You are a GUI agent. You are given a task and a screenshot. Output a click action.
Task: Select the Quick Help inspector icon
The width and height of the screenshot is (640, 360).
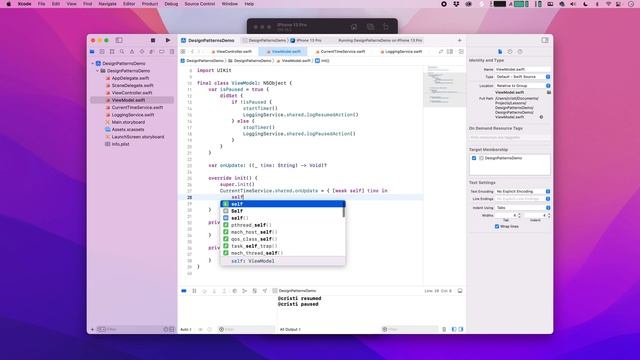pos(520,52)
